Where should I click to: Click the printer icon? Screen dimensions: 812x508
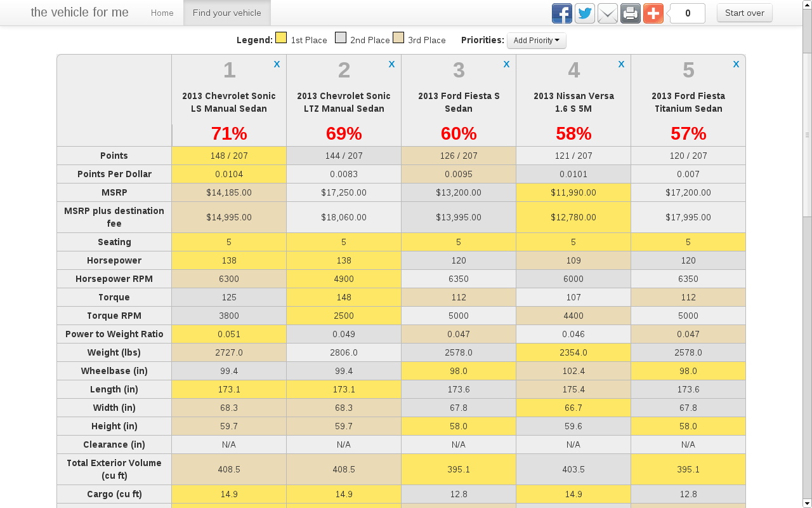pyautogui.click(x=631, y=13)
